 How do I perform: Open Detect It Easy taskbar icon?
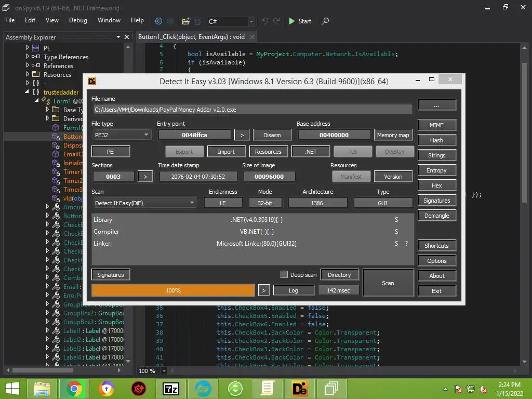click(x=300, y=389)
